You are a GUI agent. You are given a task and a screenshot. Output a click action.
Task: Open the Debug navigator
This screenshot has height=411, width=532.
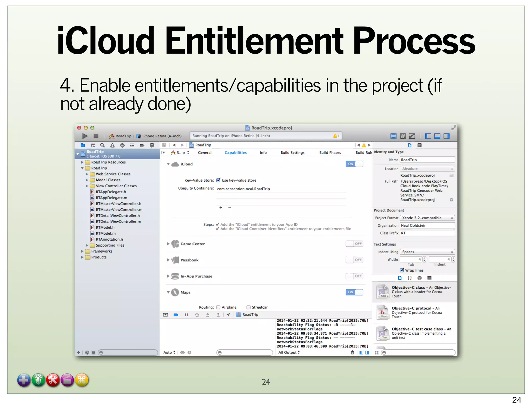tap(132, 145)
